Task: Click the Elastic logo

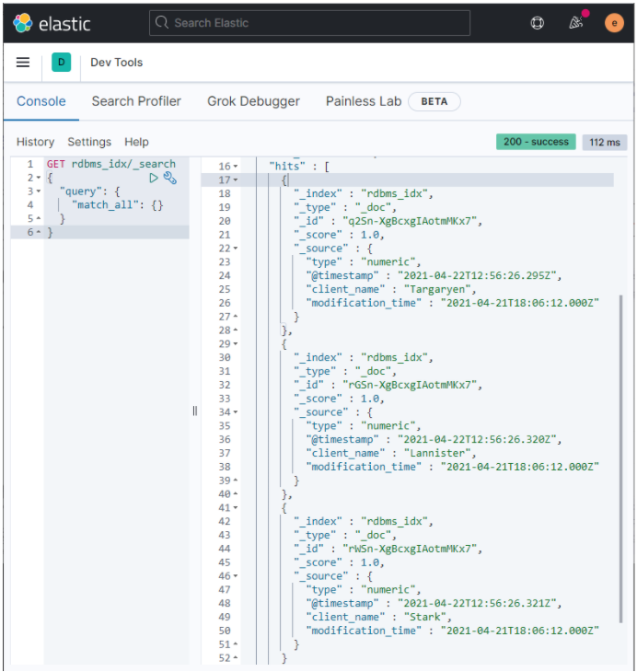Action: click(x=52, y=23)
